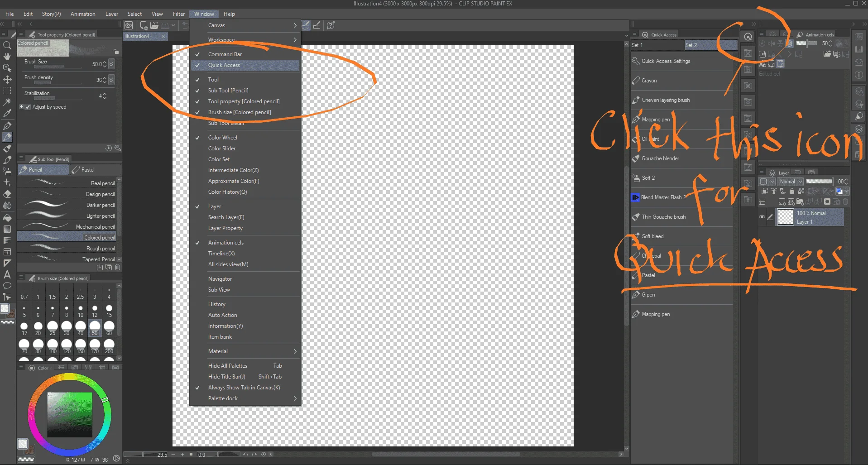Open the Brush Size dynamics dropdown
This screenshot has width=868, height=465.
(111, 64)
